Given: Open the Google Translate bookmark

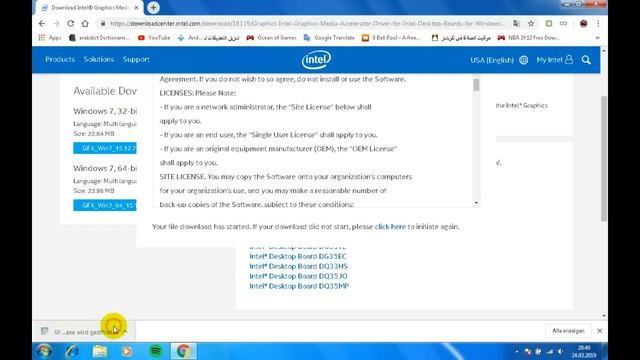Looking at the screenshot, I should coord(329,38).
